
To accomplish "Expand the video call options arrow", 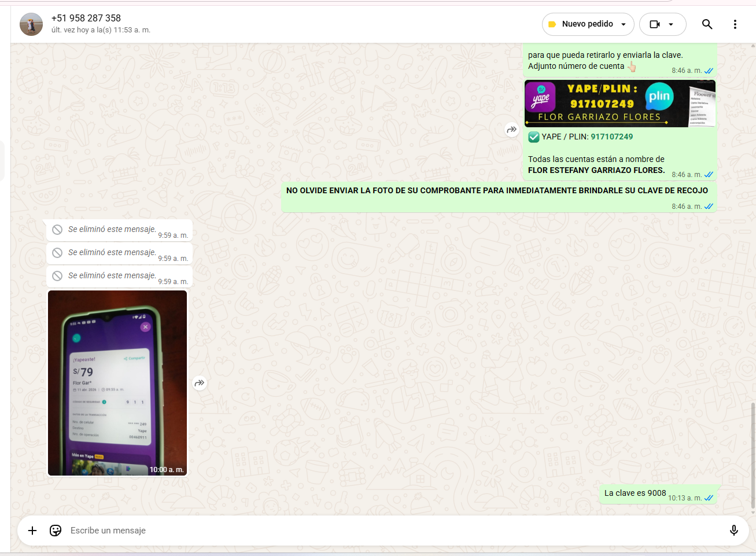I will 671,24.
